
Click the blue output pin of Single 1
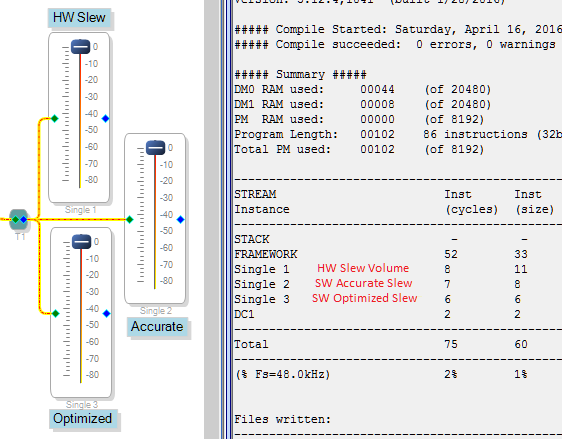105,118
